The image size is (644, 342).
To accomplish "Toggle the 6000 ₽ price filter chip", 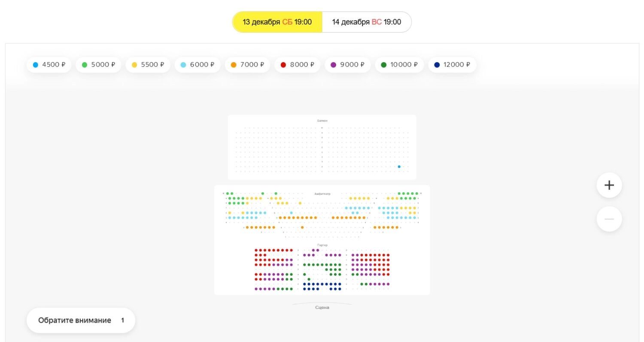I will point(197,65).
